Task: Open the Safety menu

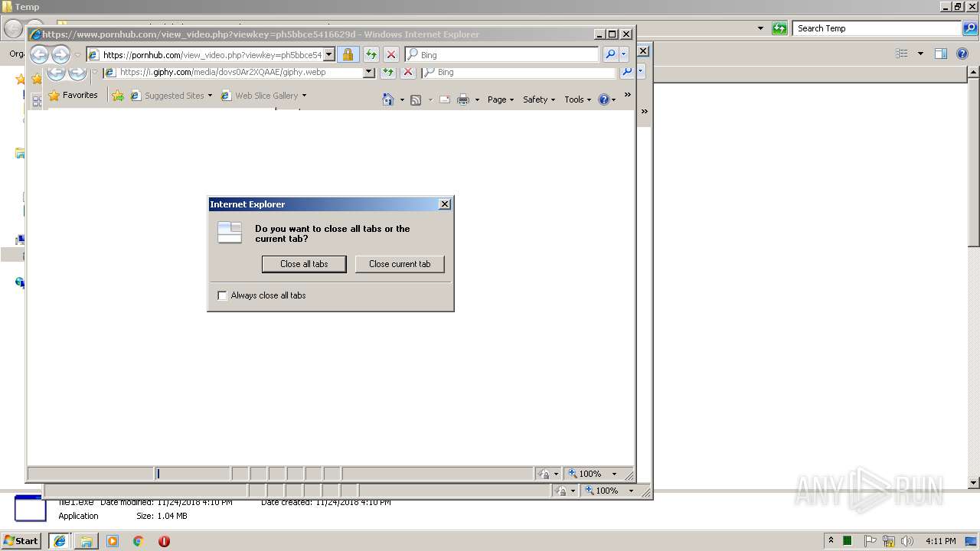Action: click(539, 99)
